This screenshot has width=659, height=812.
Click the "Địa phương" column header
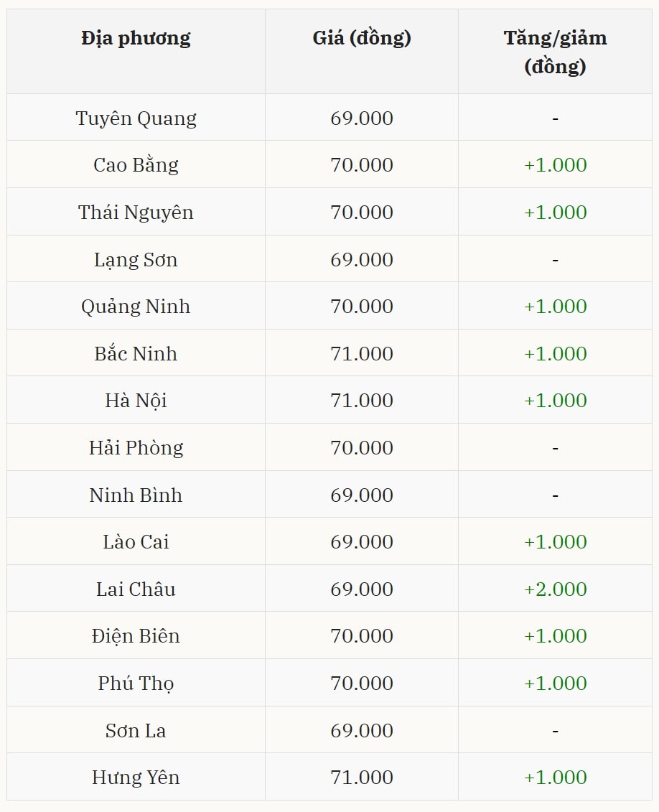coord(136,38)
